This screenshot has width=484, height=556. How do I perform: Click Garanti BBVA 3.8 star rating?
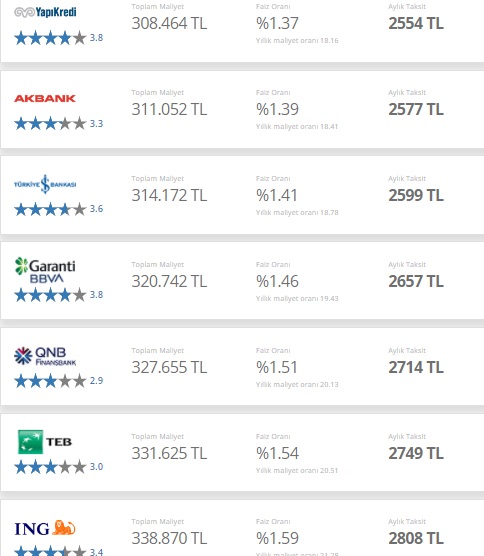coord(59,295)
